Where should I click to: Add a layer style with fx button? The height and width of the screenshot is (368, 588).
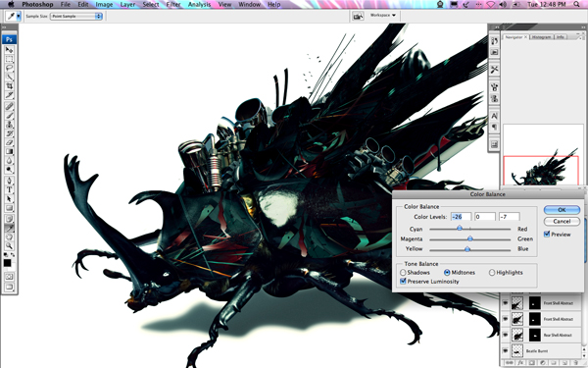point(520,363)
